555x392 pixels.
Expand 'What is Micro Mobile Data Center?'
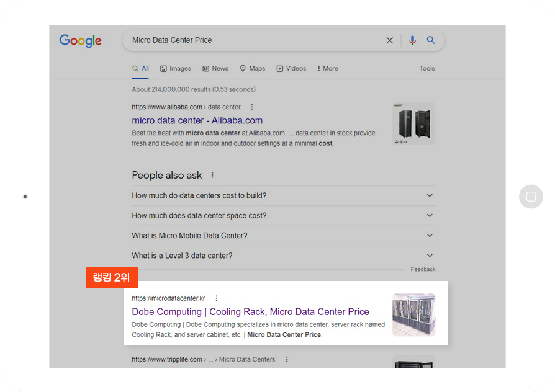click(284, 236)
